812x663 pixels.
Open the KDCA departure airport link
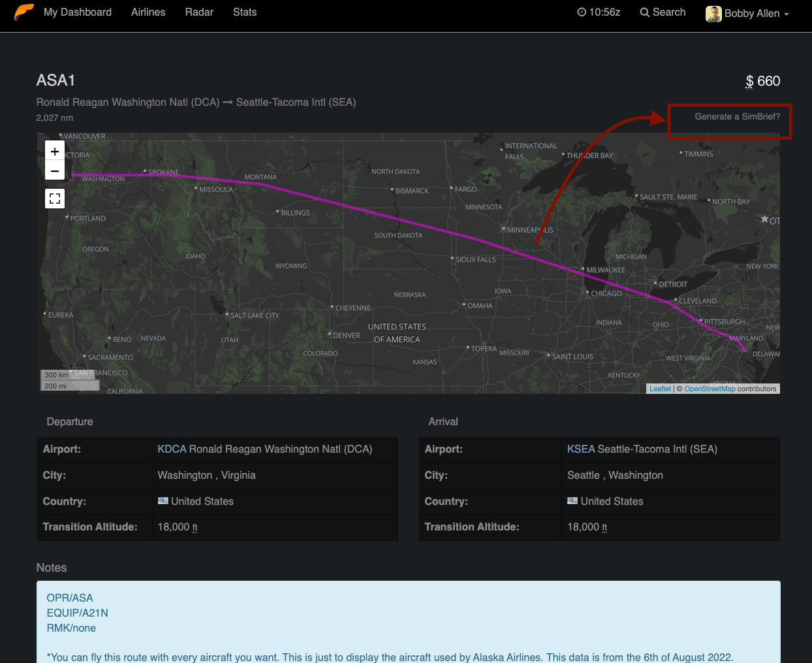pyautogui.click(x=172, y=449)
